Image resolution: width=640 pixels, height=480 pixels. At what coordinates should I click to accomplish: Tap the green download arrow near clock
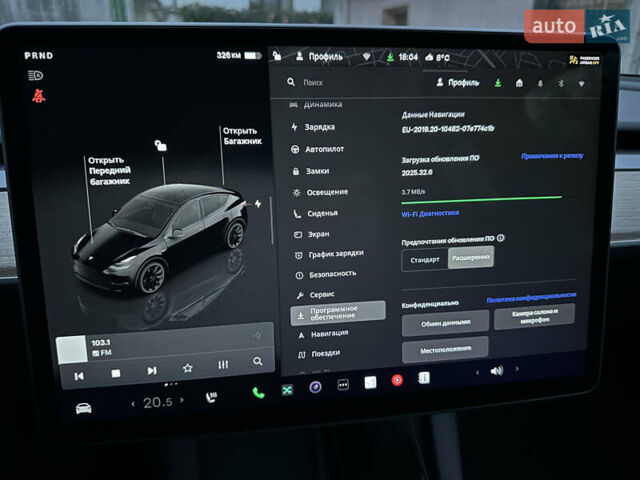pyautogui.click(x=390, y=57)
